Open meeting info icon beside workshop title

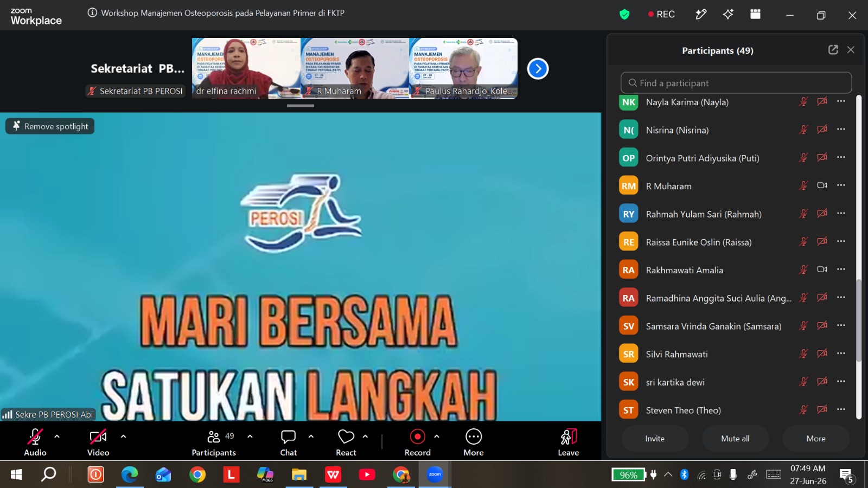[x=92, y=13]
